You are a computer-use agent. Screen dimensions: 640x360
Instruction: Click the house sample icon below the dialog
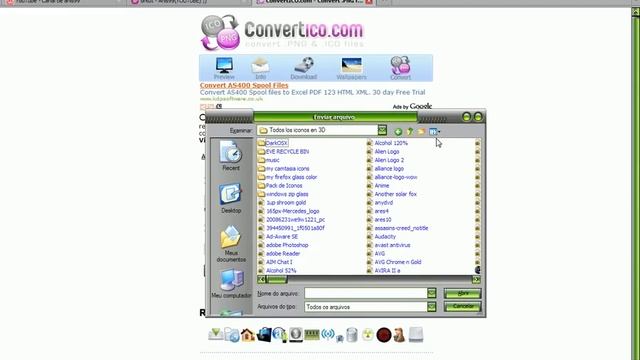[x=248, y=335]
